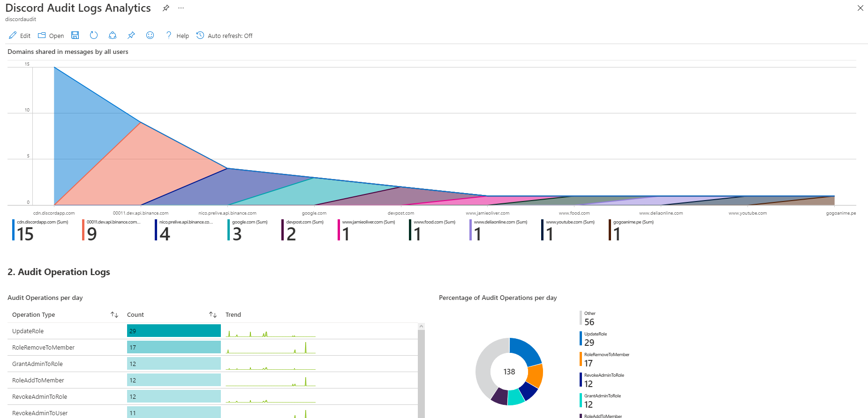Click the cdn.discordapp.com (Sum) legend tile
The width and height of the screenshot is (868, 418).
pyautogui.click(x=41, y=230)
